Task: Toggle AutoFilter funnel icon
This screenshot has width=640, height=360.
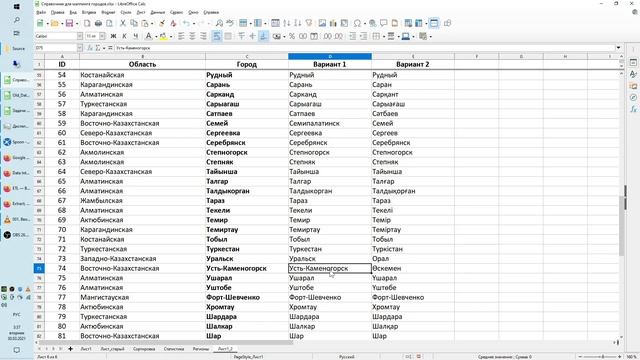Action: coord(309,23)
